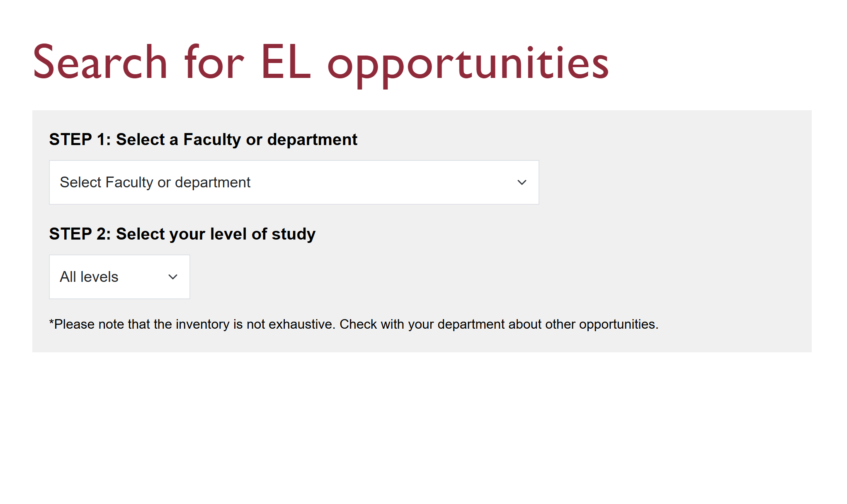Click the 'All levels' text in the combo box
Screen dimensions: 847x504
coord(89,277)
